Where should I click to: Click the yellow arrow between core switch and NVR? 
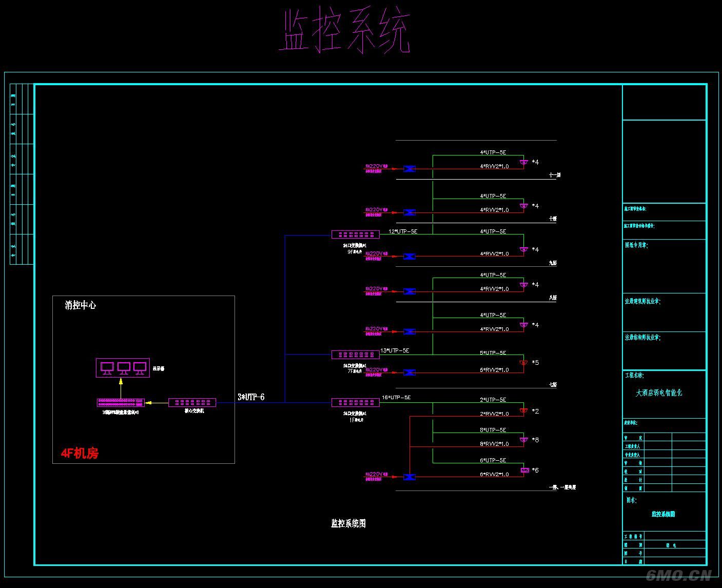(x=157, y=403)
